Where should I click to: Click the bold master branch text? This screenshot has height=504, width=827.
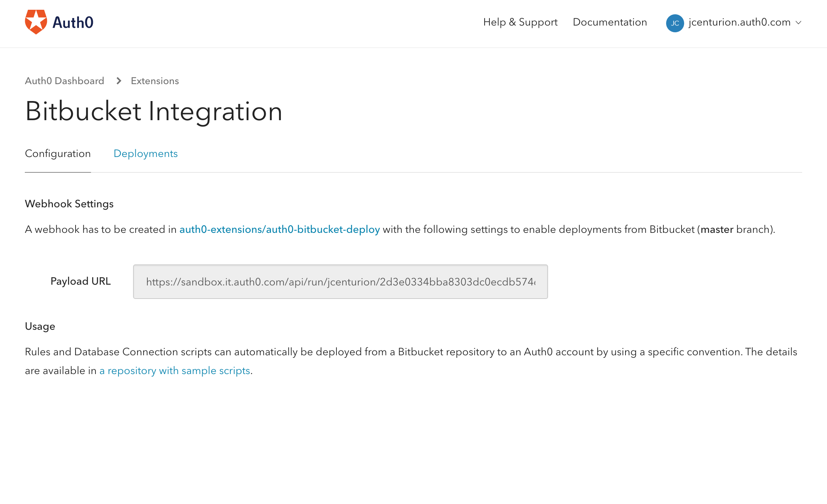[x=717, y=229]
